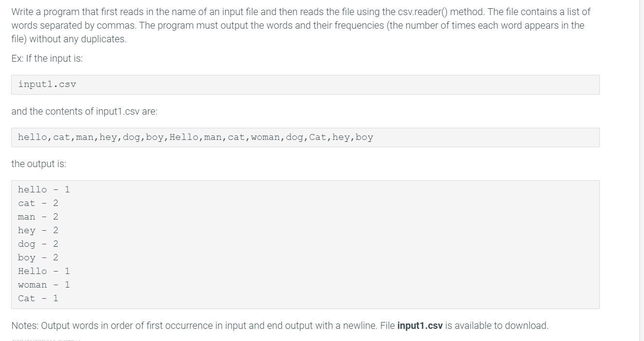Select the 'dog - 2' output line
Screen dimensions: 644x341
click(38, 244)
